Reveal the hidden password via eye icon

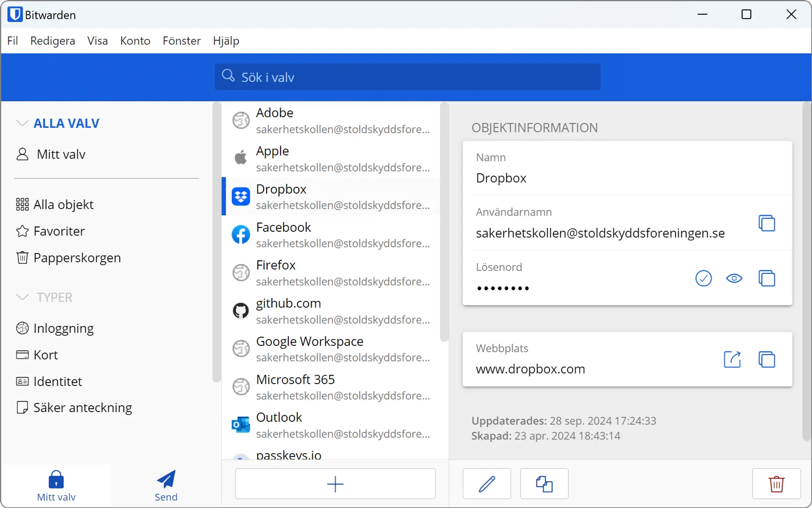coord(734,279)
